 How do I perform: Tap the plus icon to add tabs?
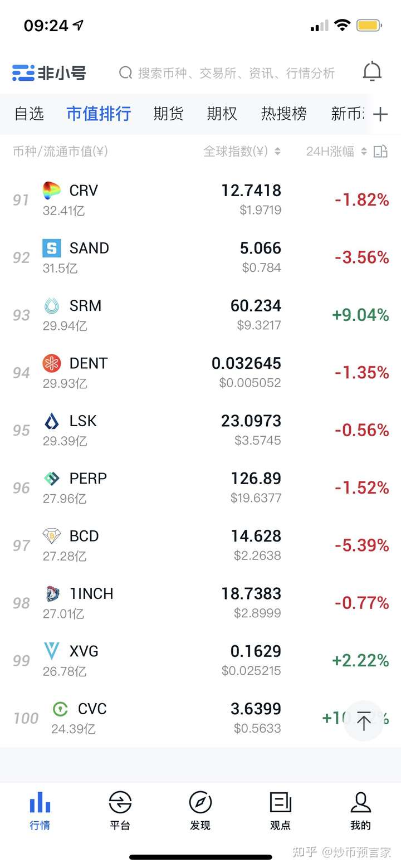[x=380, y=114]
